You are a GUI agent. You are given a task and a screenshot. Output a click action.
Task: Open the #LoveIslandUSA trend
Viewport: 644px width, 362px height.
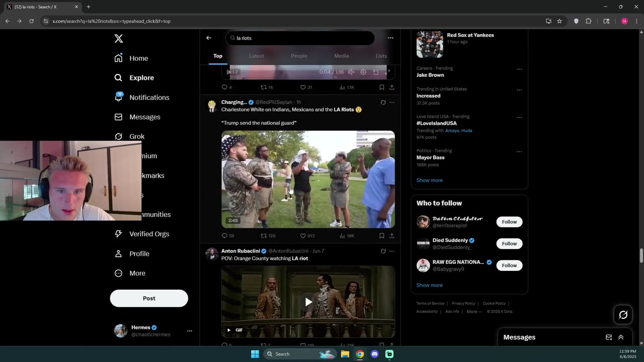pyautogui.click(x=436, y=123)
